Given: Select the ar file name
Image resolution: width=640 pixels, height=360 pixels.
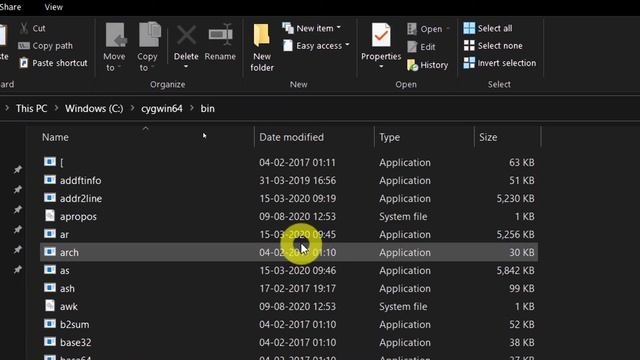Looking at the screenshot, I should [x=64, y=235].
